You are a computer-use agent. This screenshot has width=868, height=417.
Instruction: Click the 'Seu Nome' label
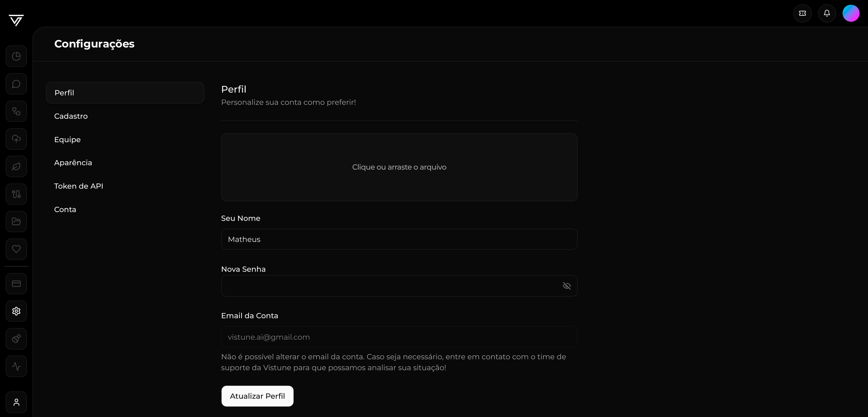(241, 218)
